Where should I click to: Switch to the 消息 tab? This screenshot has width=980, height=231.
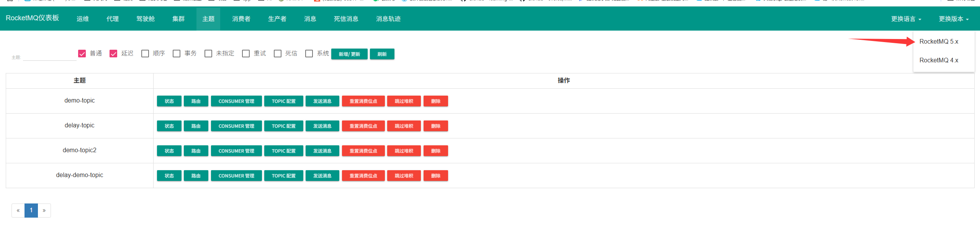click(x=310, y=19)
